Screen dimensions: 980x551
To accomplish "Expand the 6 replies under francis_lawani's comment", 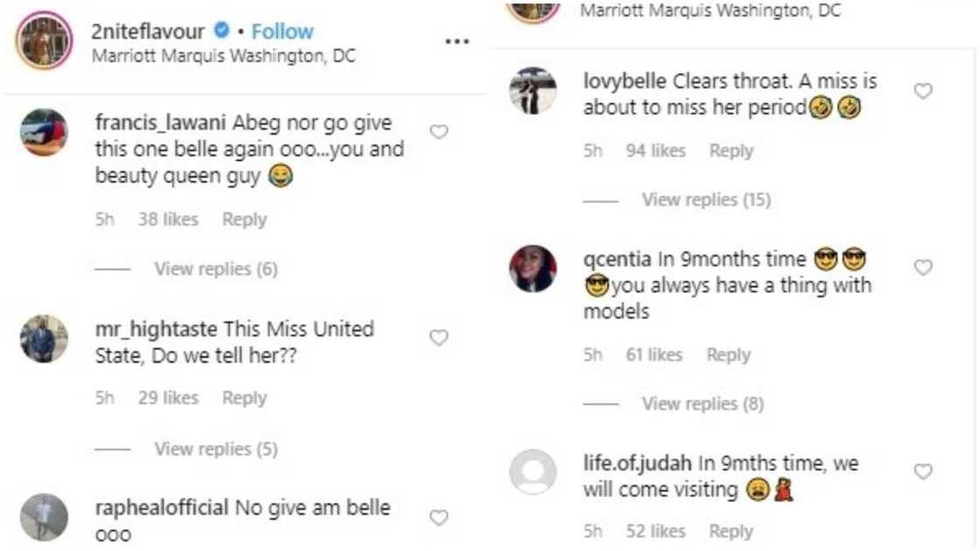I will (x=215, y=269).
